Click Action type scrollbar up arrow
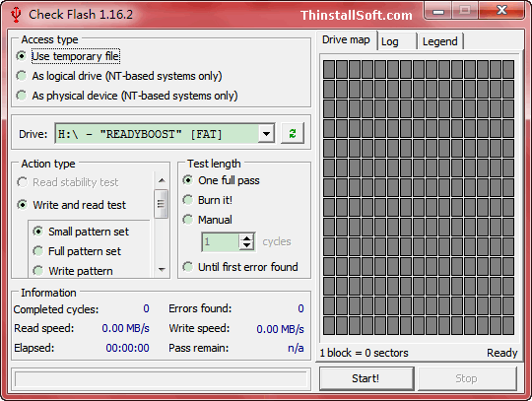This screenshot has height=401, width=532. pyautogui.click(x=162, y=180)
